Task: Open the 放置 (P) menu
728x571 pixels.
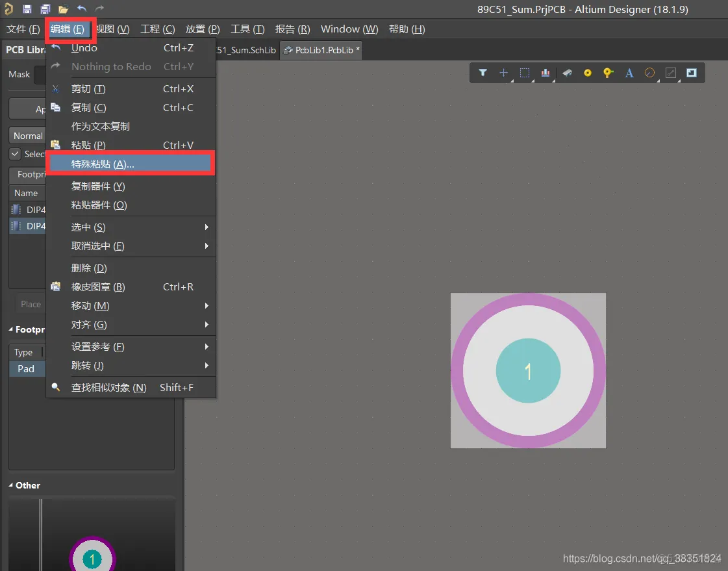Action: (203, 29)
